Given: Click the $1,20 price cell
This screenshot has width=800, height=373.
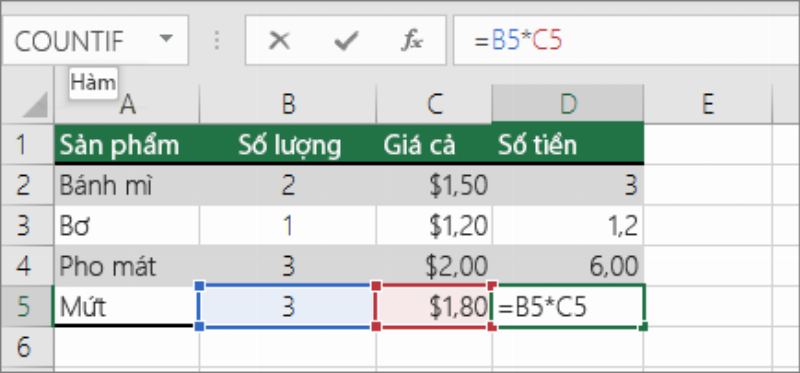Looking at the screenshot, I should (434, 225).
